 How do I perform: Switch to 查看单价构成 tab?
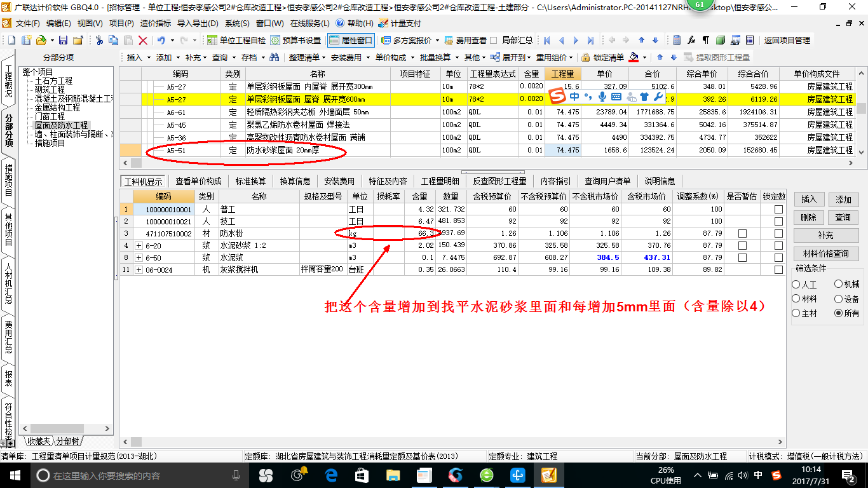pyautogui.click(x=199, y=181)
